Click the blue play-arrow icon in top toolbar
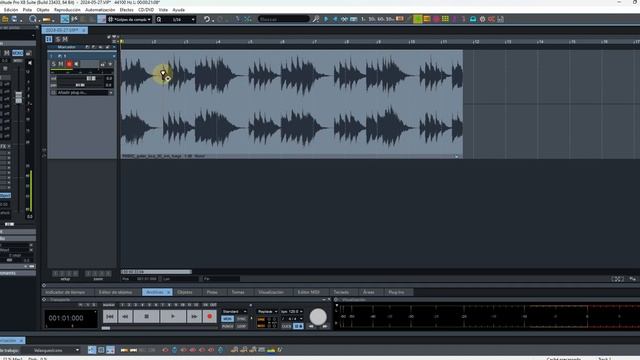Screen dimensions: 640x360 pos(326,19)
